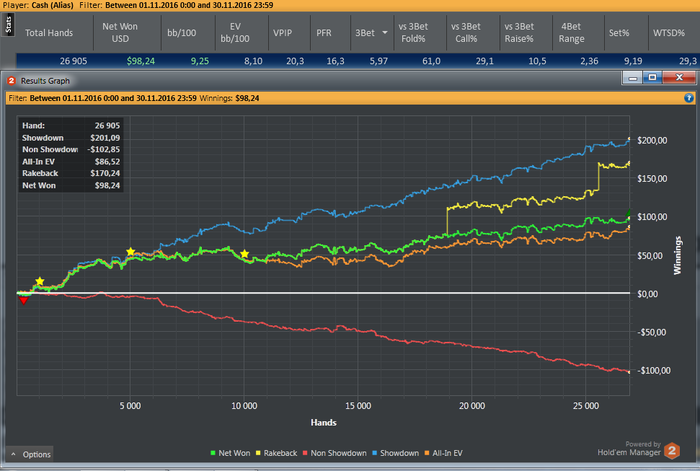Image resolution: width=700 pixels, height=471 pixels.
Task: Click the Non Showdown legend label
Action: pos(338,453)
